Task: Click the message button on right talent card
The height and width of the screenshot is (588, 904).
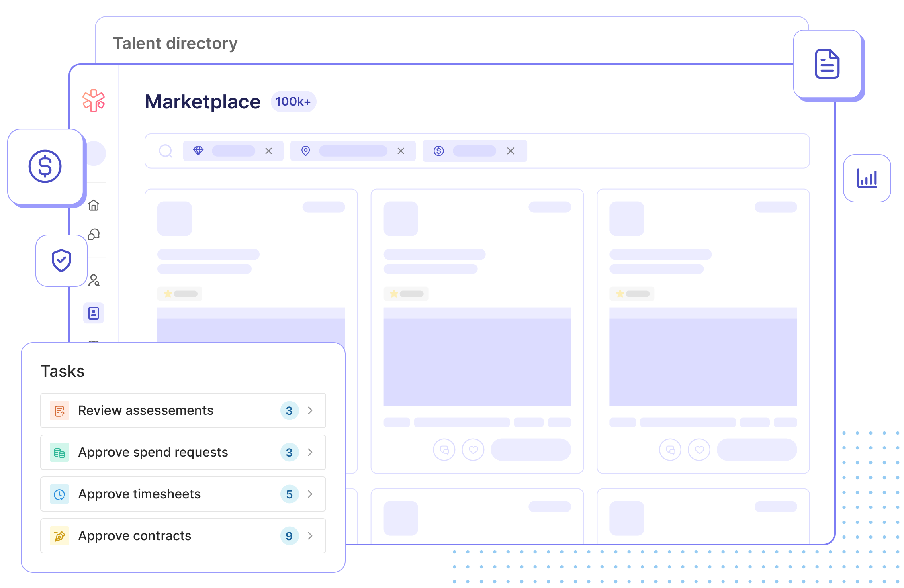Action: [x=670, y=450]
